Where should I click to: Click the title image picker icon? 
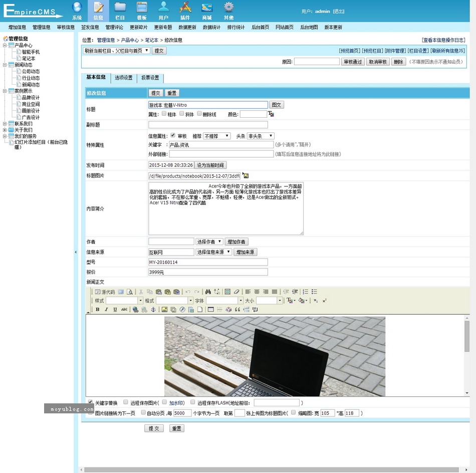click(246, 175)
